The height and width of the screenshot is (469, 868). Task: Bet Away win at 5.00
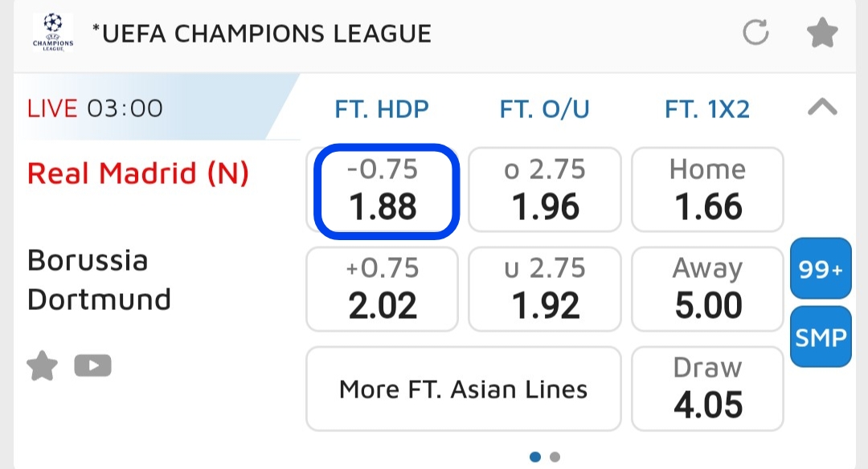click(x=707, y=288)
